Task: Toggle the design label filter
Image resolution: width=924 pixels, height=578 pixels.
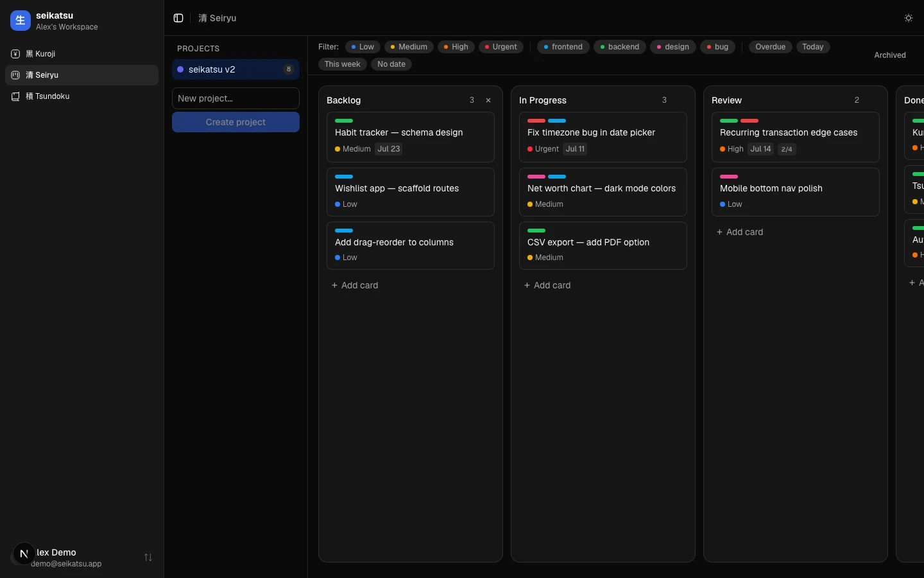Action: (x=673, y=47)
